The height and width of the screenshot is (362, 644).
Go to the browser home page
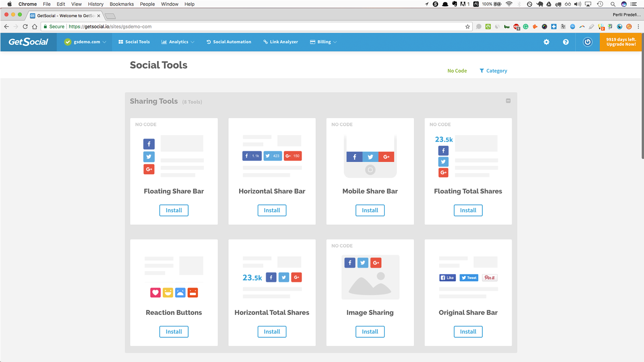35,27
